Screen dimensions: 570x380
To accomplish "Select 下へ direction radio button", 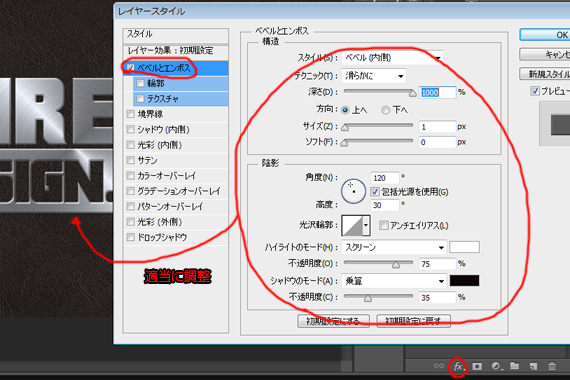I will [x=385, y=110].
